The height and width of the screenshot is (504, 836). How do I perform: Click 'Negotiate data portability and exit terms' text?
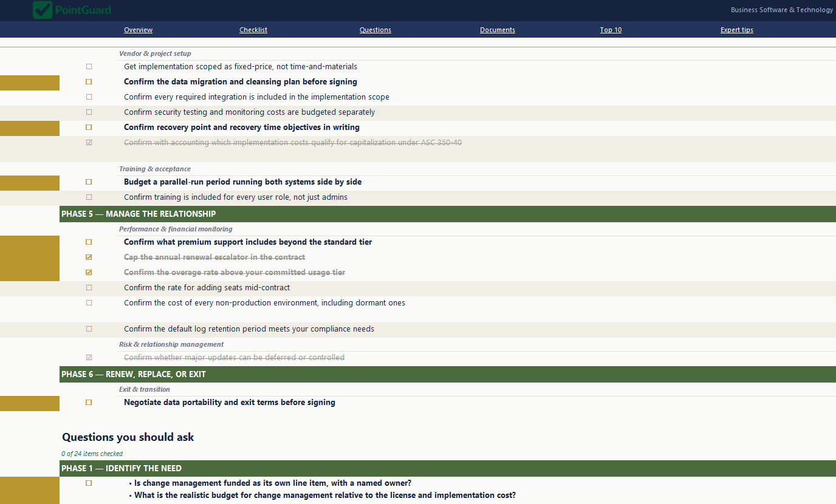230,403
